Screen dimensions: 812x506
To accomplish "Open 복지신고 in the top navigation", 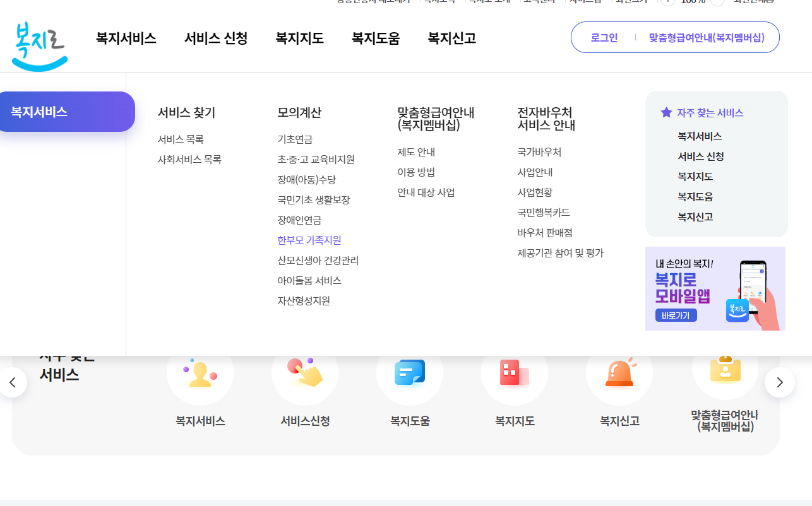I will click(x=451, y=38).
